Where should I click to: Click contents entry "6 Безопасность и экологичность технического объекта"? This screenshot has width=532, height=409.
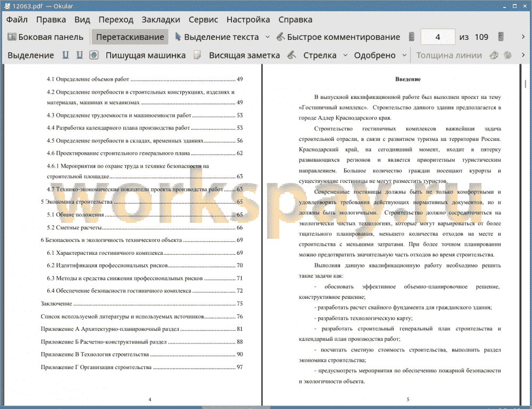click(142, 240)
